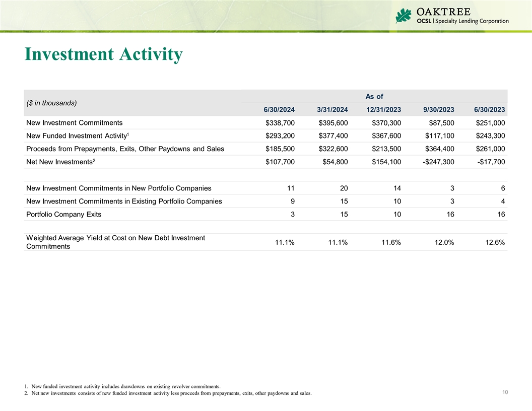
Task: Click the 12/31/2023 column header
Action: pos(384,110)
